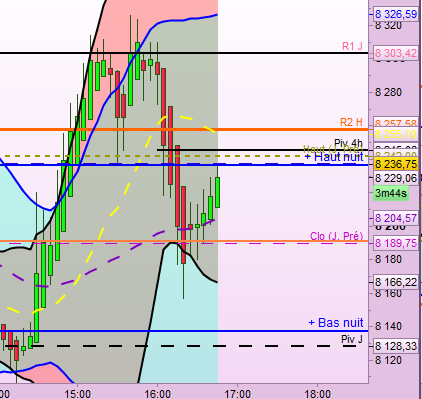422x399 pixels.
Task: Click the 8 140 price scale value
Action: [x=388, y=326]
